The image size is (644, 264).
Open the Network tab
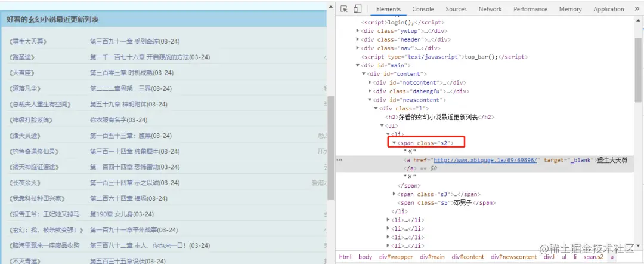490,9
